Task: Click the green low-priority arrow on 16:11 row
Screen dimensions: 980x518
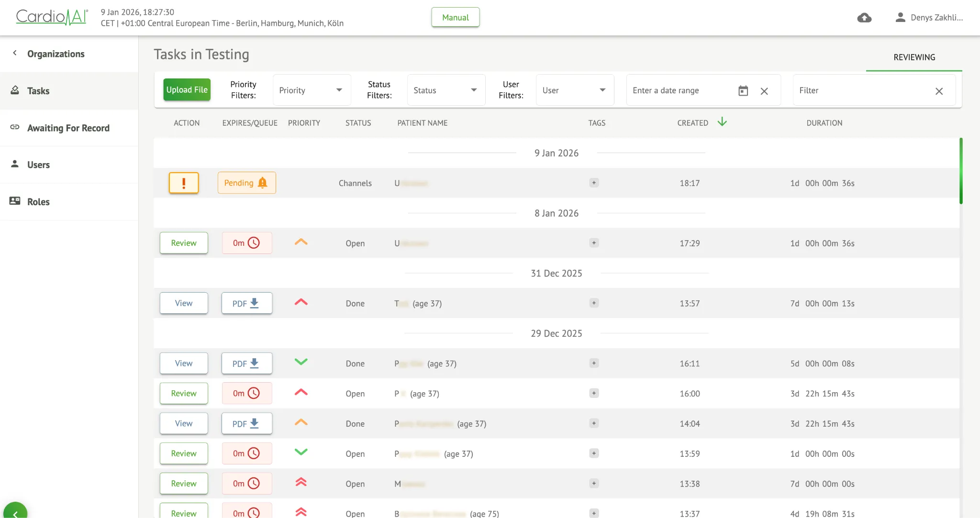Action: pos(301,362)
